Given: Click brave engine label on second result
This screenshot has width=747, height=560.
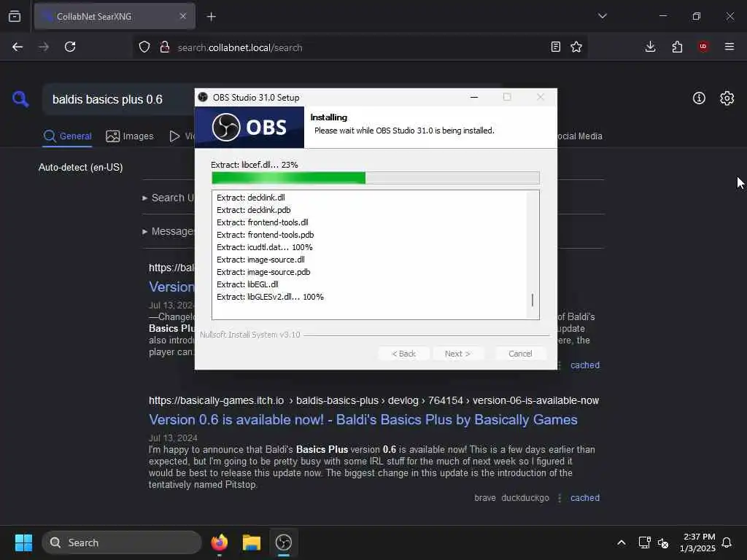Looking at the screenshot, I should [485, 497].
